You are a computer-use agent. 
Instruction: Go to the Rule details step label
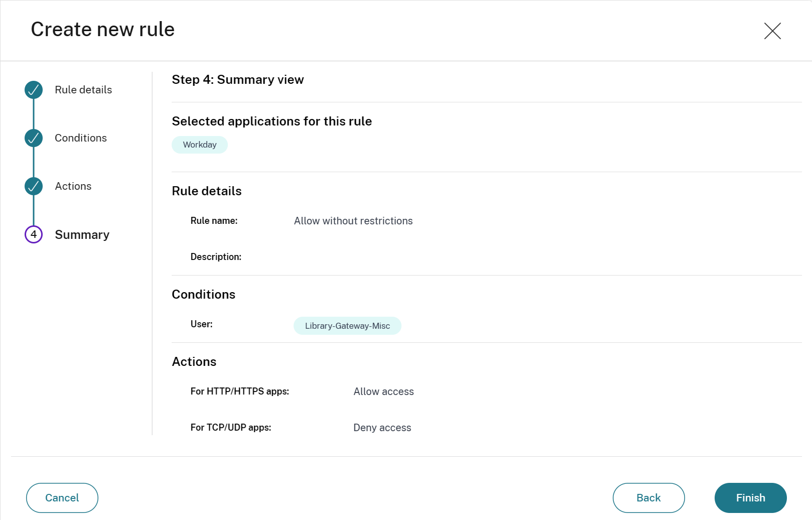pos(83,90)
